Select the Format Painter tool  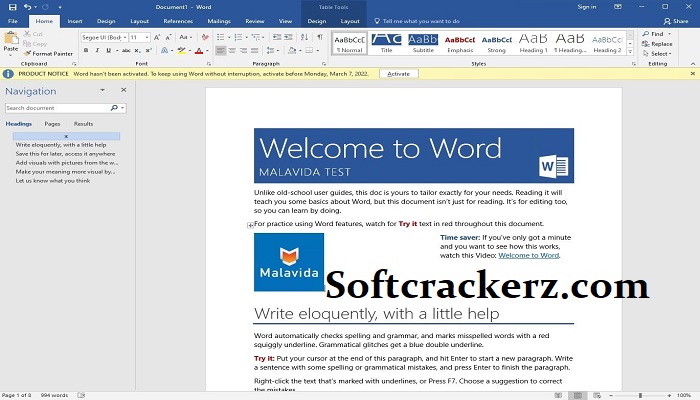click(48, 54)
